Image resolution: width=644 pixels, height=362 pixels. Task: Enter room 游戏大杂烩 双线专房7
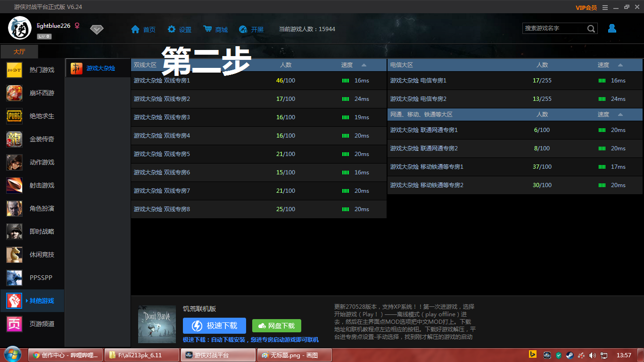259,191
